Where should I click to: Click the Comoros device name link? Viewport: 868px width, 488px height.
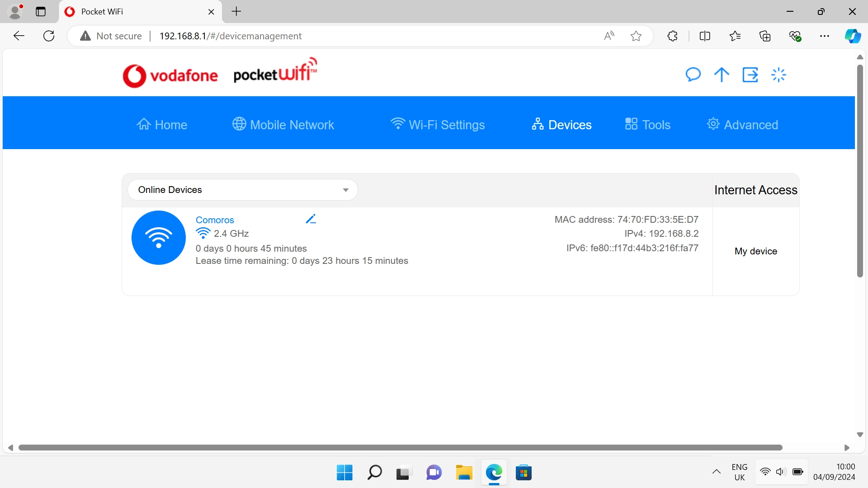click(x=215, y=220)
